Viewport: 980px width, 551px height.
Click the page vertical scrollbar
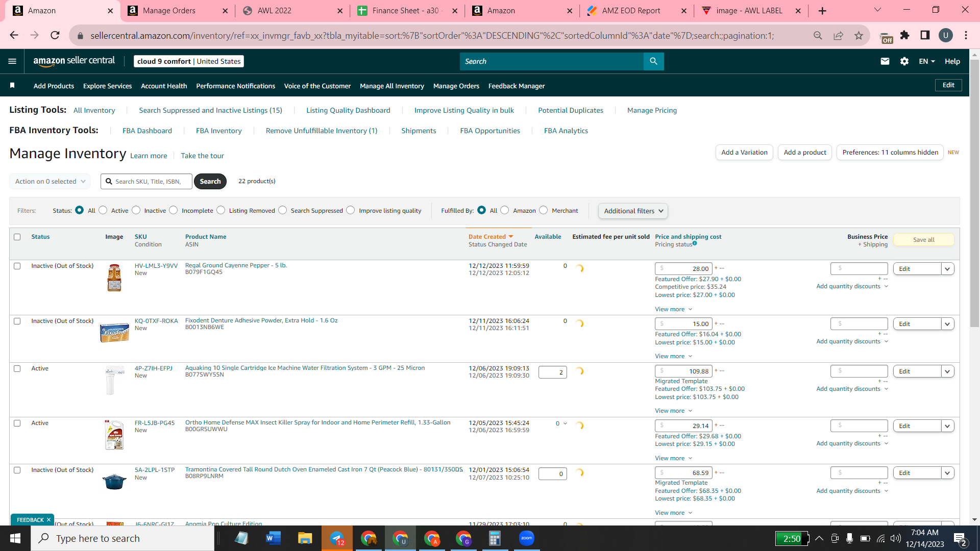(x=974, y=194)
